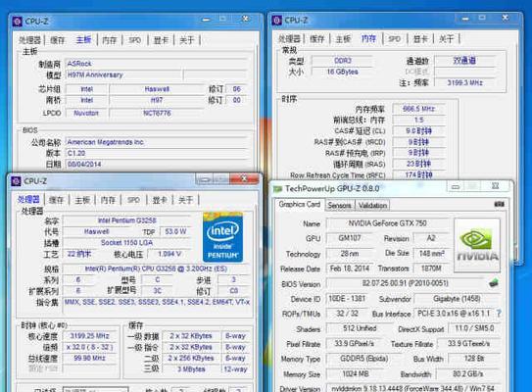
Task: Click the ASRock manufacturer field
Action: pyautogui.click(x=156, y=64)
